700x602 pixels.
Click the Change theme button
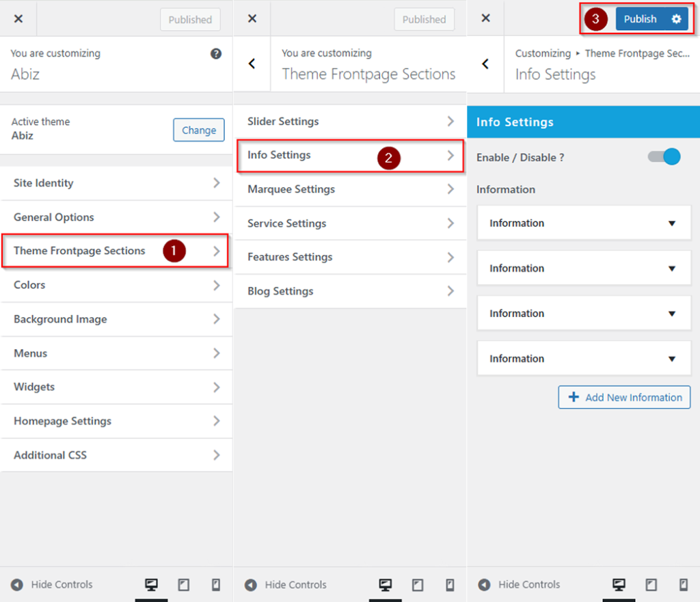(x=198, y=130)
